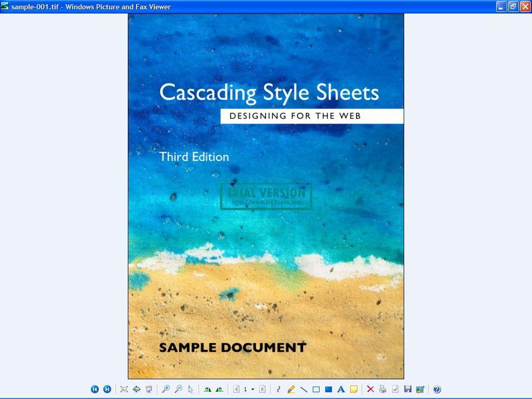Image resolution: width=532 pixels, height=399 pixels.
Task: Select the highlighter annotation tool
Action: pos(291,389)
